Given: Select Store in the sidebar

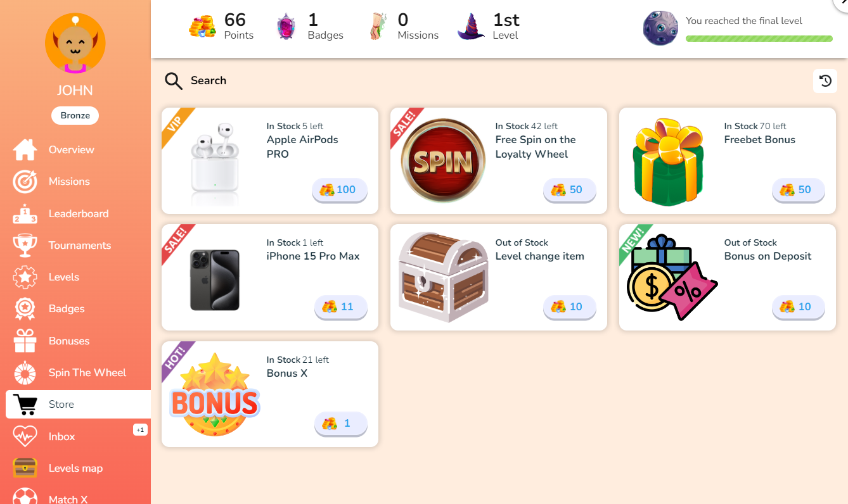Looking at the screenshot, I should point(79,405).
